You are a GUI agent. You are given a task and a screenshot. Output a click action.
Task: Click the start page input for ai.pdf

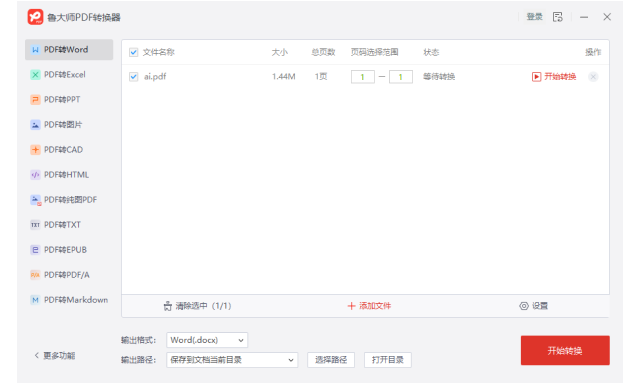362,77
